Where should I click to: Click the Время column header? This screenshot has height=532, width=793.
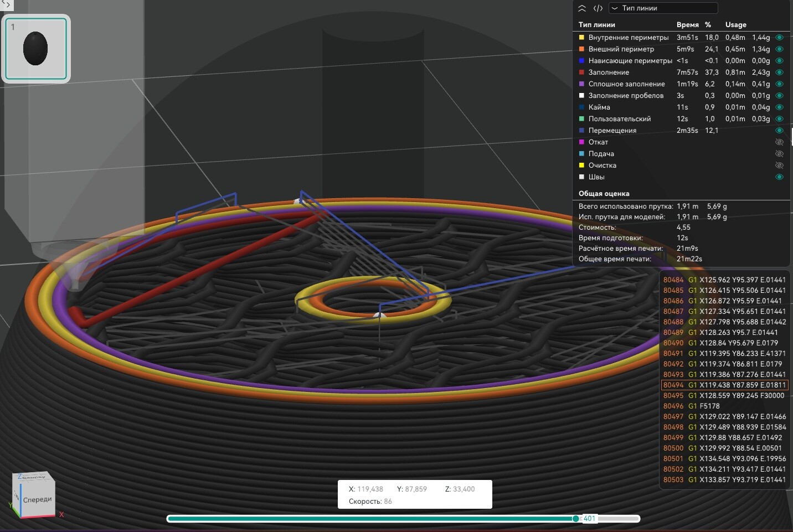pos(688,25)
